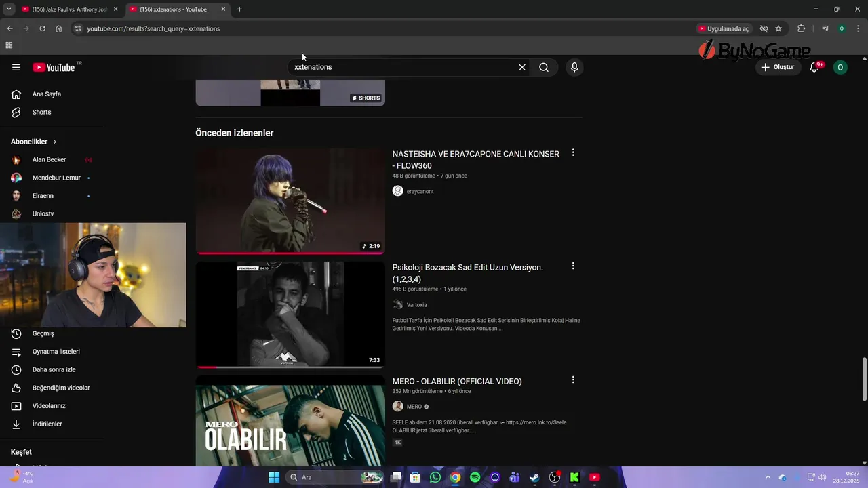Open the tab search dropdown arrow
Image resolution: width=868 pixels, height=488 pixels.
pyautogui.click(x=9, y=9)
